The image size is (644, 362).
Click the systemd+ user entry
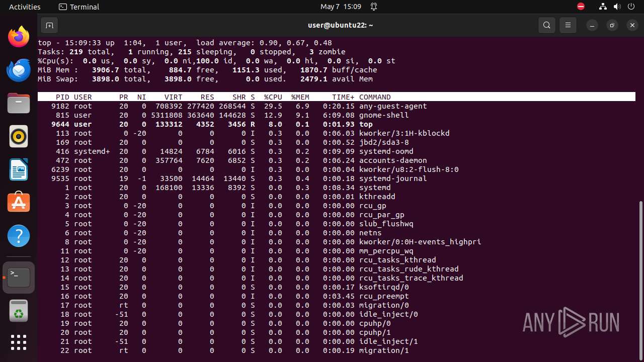92,151
